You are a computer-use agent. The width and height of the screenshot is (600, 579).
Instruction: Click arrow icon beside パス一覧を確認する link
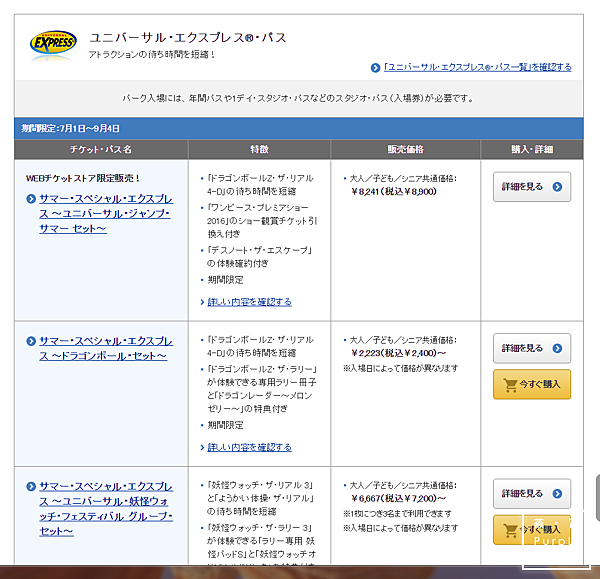(375, 68)
